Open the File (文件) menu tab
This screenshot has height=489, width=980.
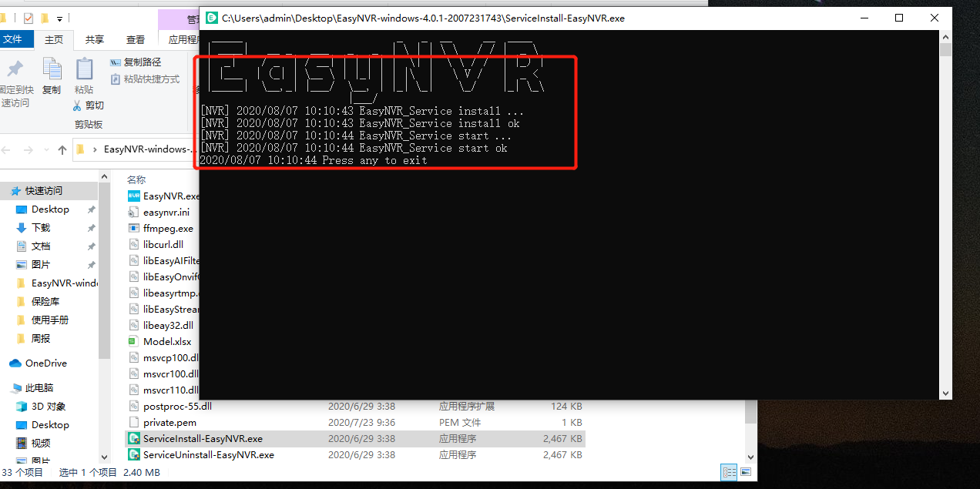tap(12, 39)
